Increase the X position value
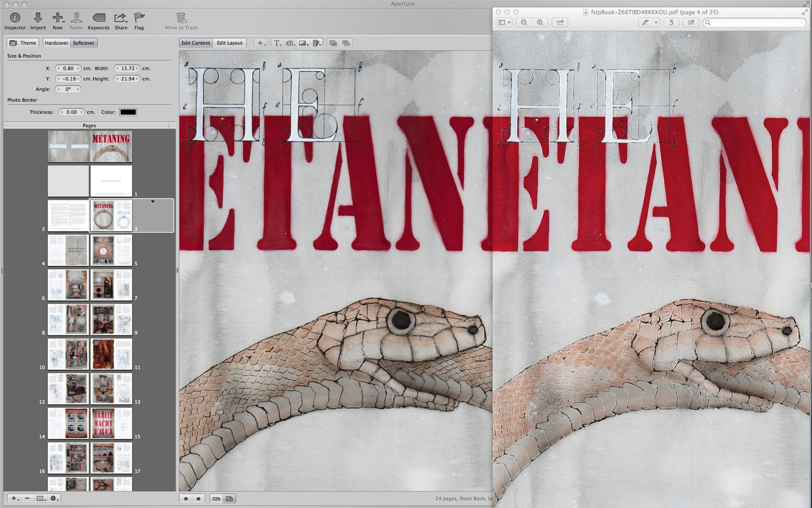The width and height of the screenshot is (812, 508). coord(79,68)
